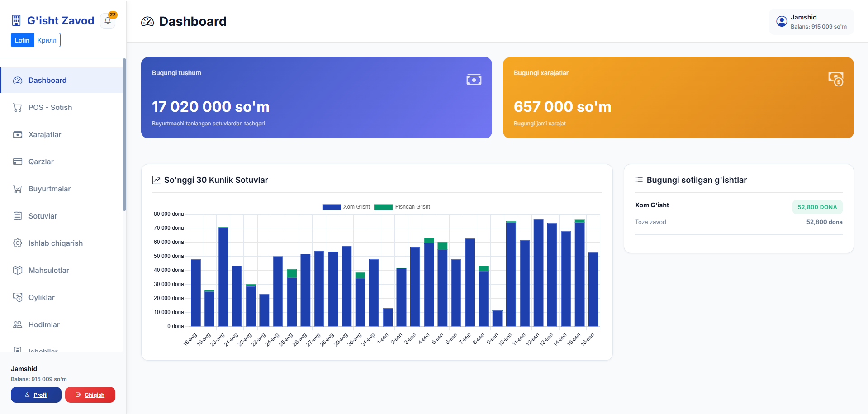Click the sidebar vertical scrollbar
This screenshot has height=414, width=868.
(x=124, y=134)
